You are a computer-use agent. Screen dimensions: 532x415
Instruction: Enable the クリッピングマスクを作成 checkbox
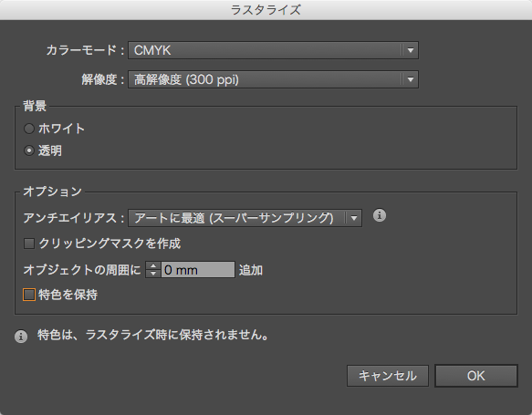(x=29, y=244)
